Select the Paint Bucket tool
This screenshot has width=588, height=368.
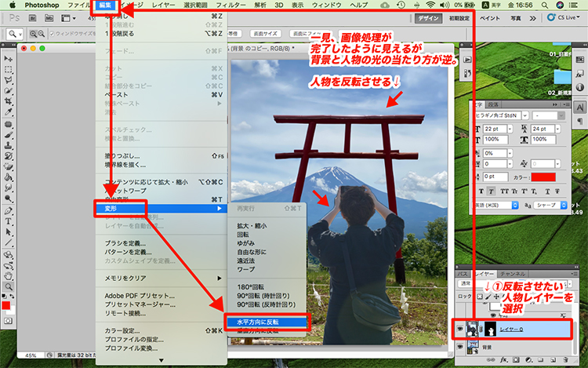[x=8, y=177]
